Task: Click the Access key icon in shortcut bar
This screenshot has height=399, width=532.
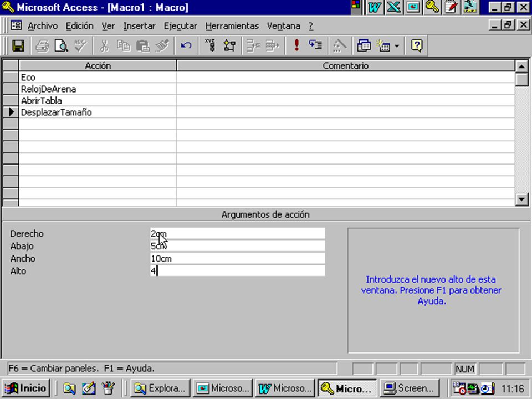Action: pos(432,7)
